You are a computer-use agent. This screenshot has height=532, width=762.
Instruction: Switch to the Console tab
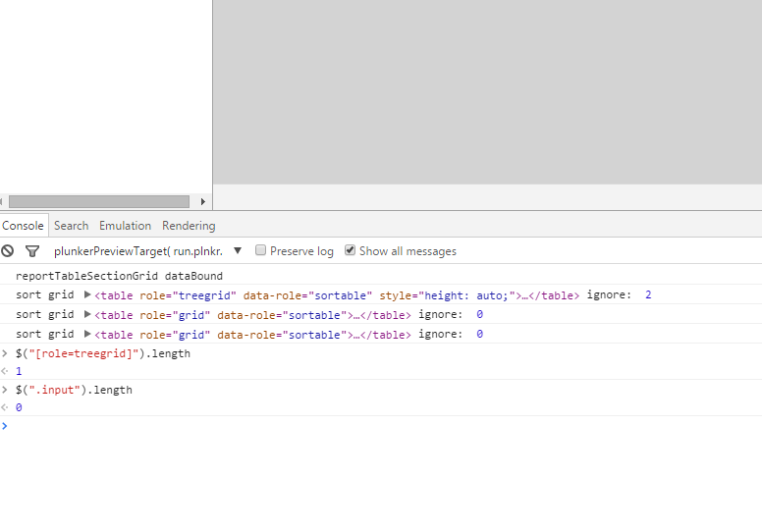pos(23,226)
